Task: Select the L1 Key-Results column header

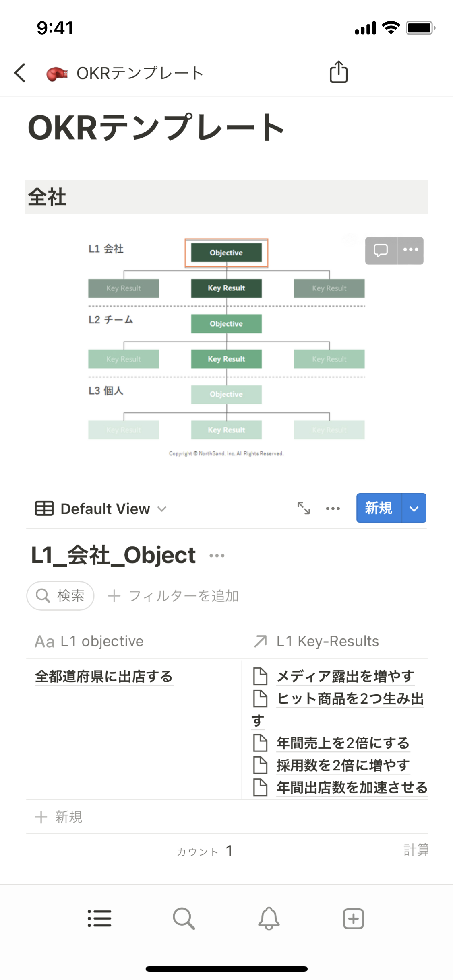Action: [327, 641]
